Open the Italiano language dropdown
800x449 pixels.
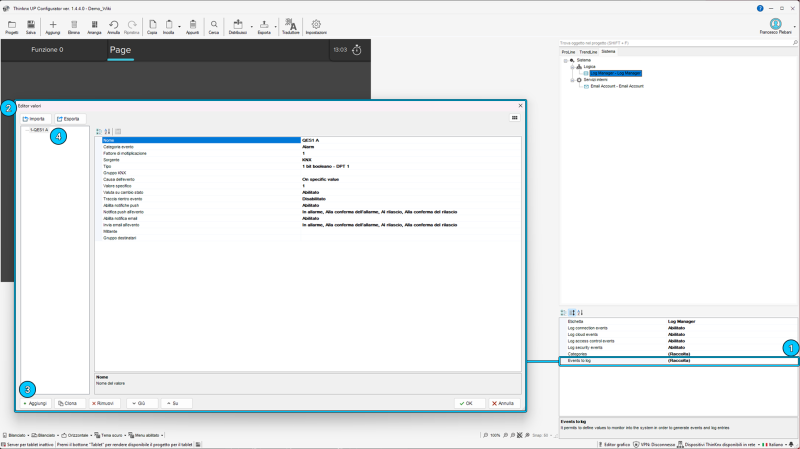point(775,444)
